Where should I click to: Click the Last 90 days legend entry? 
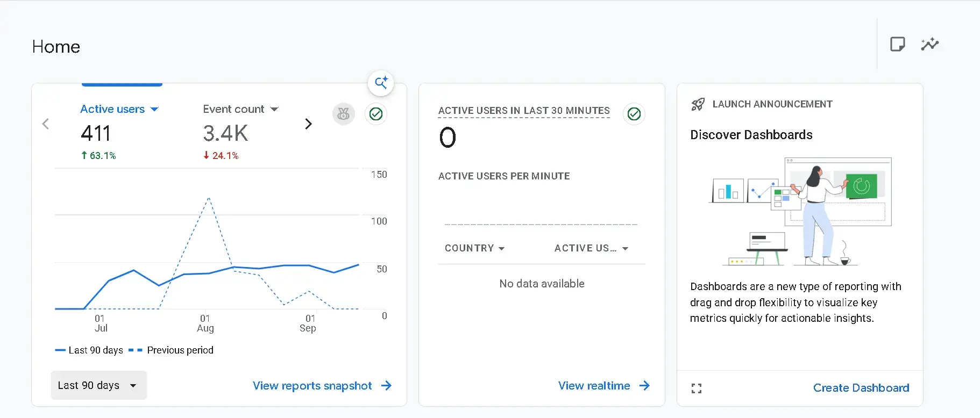pos(89,350)
